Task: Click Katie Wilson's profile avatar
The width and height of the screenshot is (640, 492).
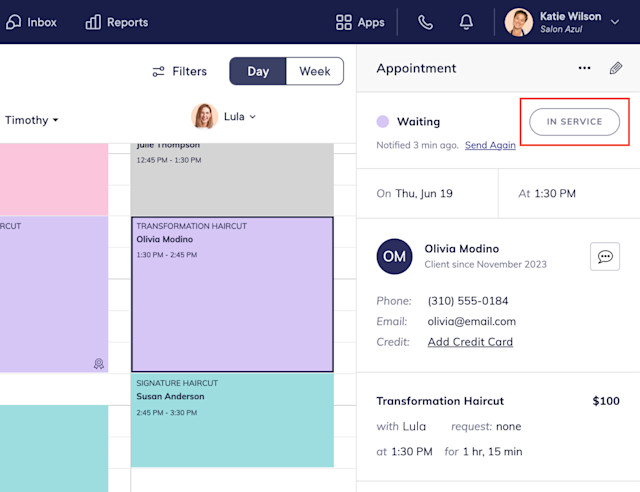Action: click(518, 22)
